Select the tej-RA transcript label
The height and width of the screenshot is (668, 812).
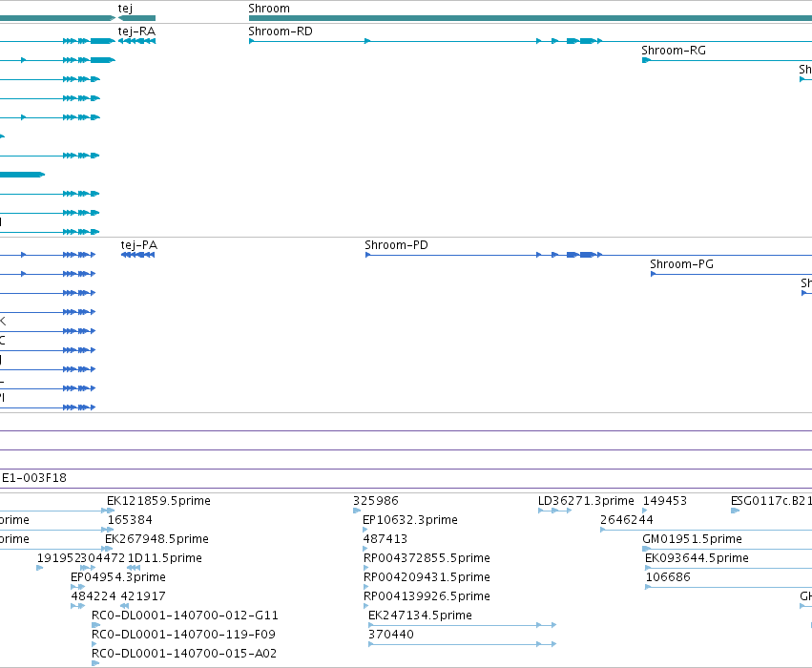click(136, 31)
